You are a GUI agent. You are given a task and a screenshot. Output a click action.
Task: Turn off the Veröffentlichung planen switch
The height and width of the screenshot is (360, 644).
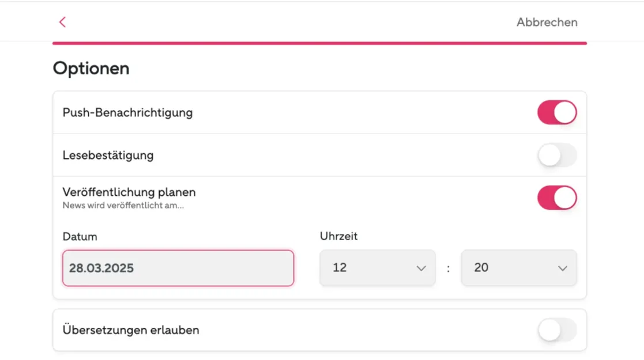557,198
